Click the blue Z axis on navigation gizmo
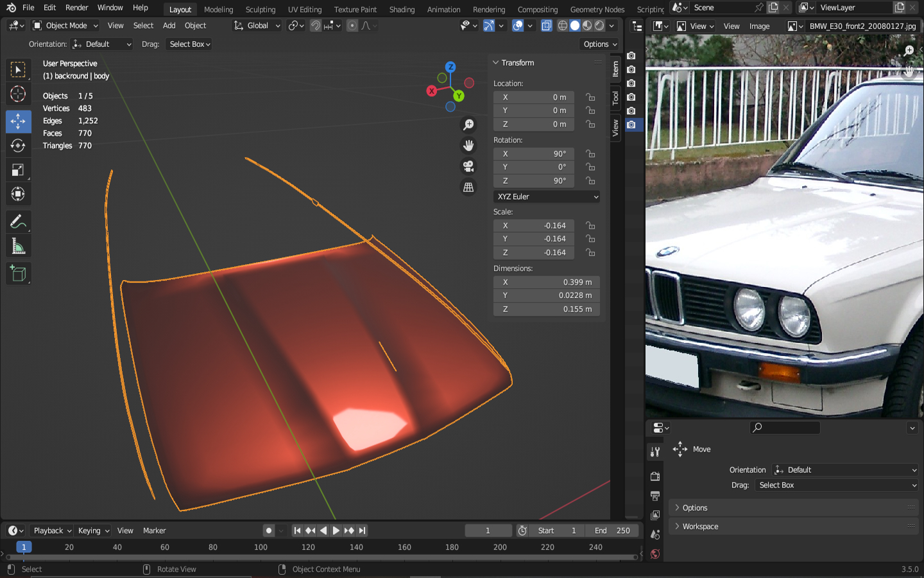This screenshot has height=578, width=924. point(450,67)
